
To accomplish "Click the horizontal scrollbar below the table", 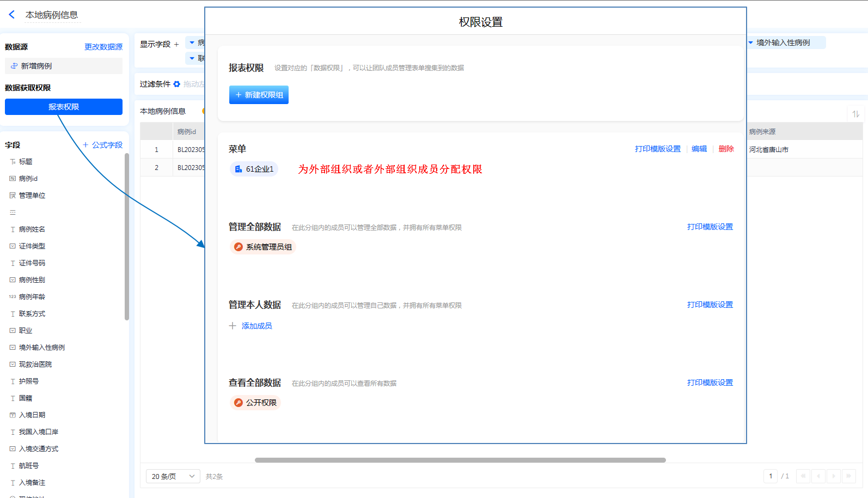I will click(460, 460).
